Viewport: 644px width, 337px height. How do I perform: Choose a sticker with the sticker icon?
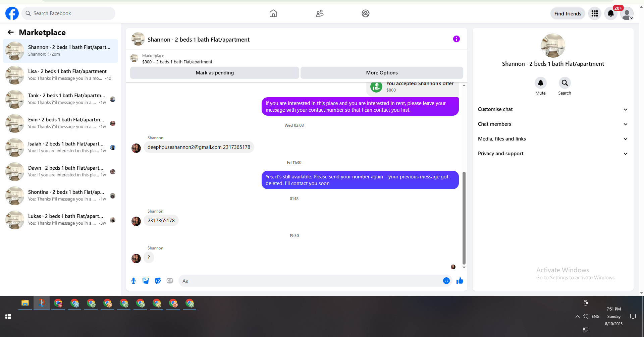click(158, 281)
